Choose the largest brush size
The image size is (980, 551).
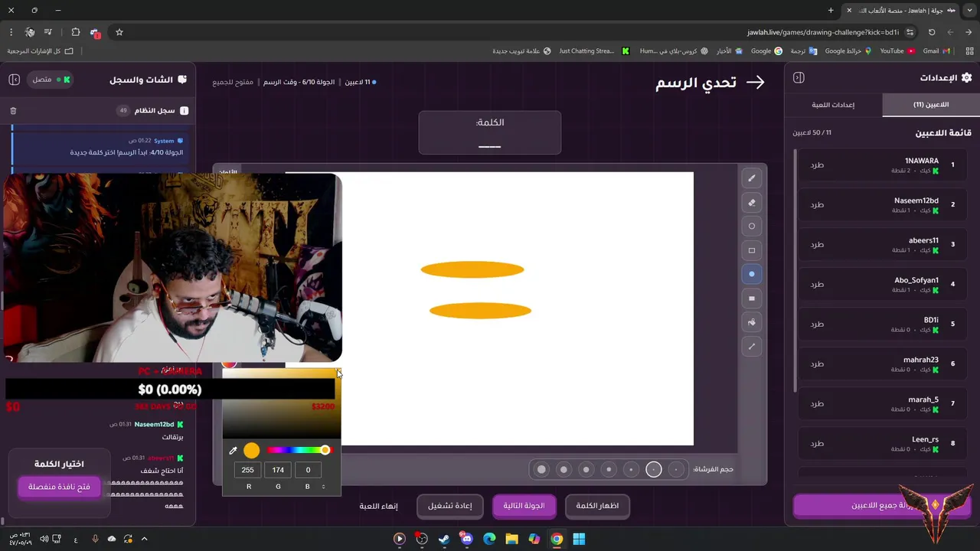point(542,469)
